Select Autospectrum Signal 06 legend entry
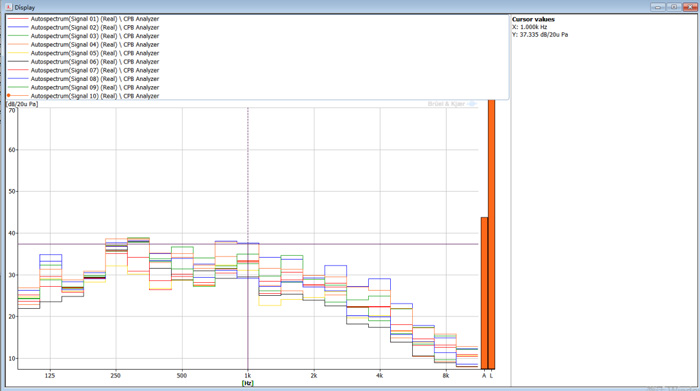Screen dimensions: 700x391 coord(83,62)
